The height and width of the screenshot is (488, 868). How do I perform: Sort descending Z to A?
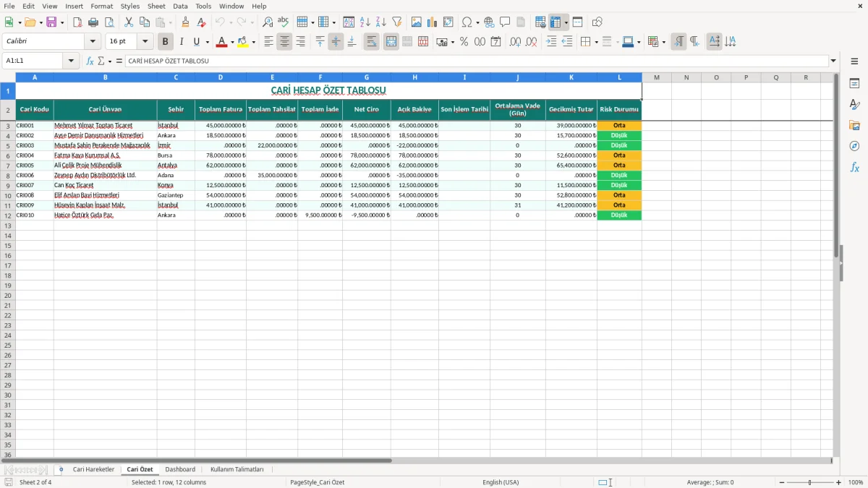point(380,22)
